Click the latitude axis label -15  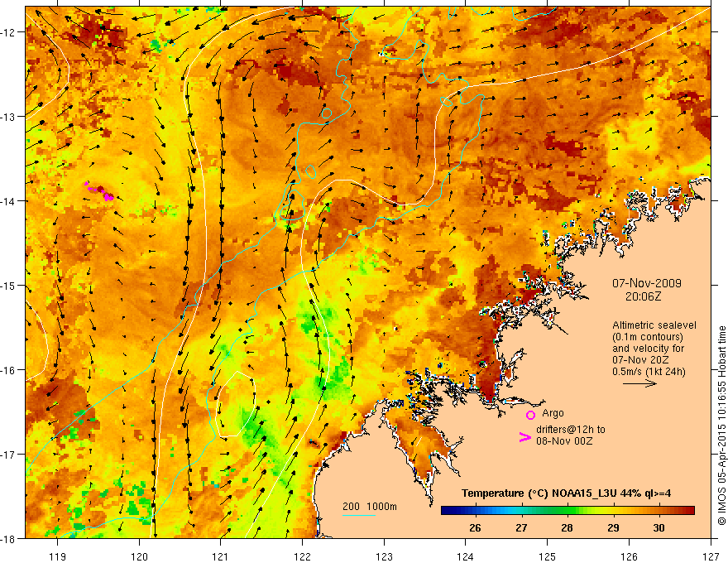click(x=9, y=286)
